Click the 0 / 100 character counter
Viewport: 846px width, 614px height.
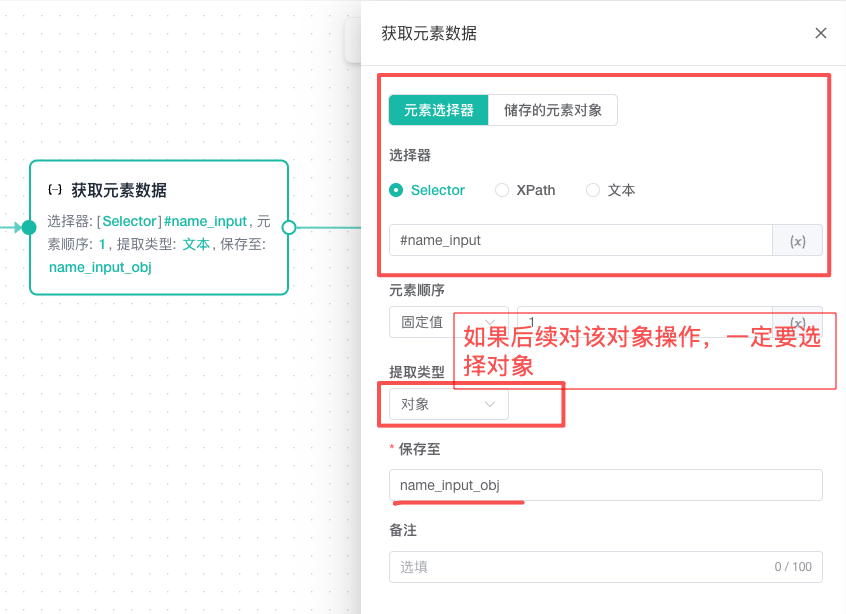(793, 567)
